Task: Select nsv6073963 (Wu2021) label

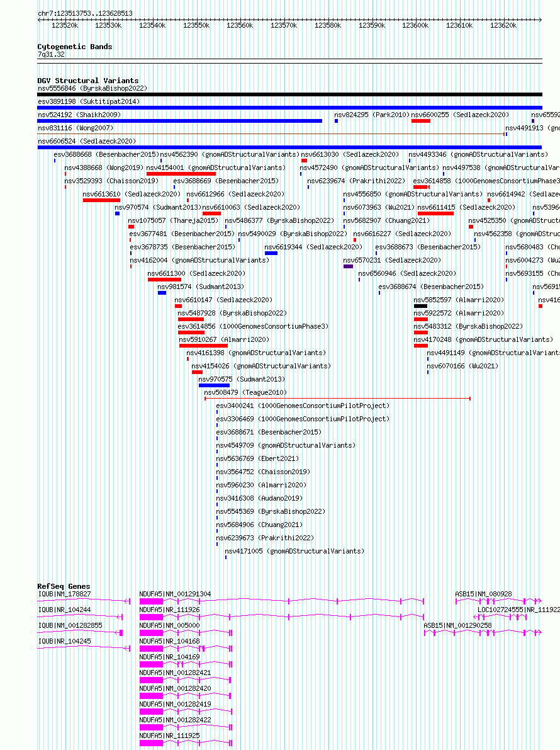Action: (x=379, y=208)
